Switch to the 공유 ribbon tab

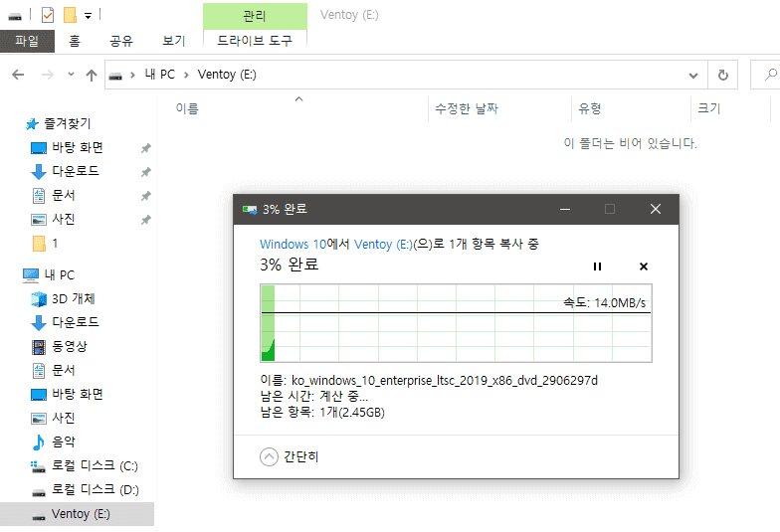pos(121,41)
